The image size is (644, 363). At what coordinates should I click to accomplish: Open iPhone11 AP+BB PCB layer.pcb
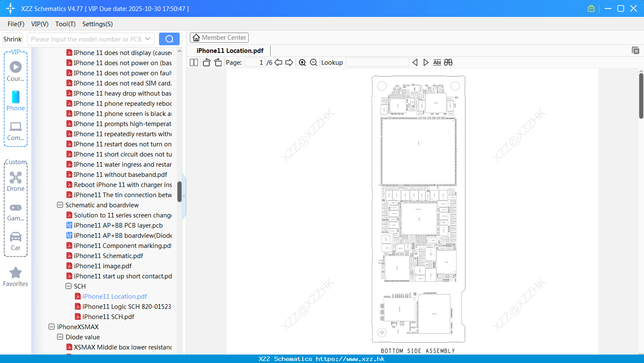(118, 225)
